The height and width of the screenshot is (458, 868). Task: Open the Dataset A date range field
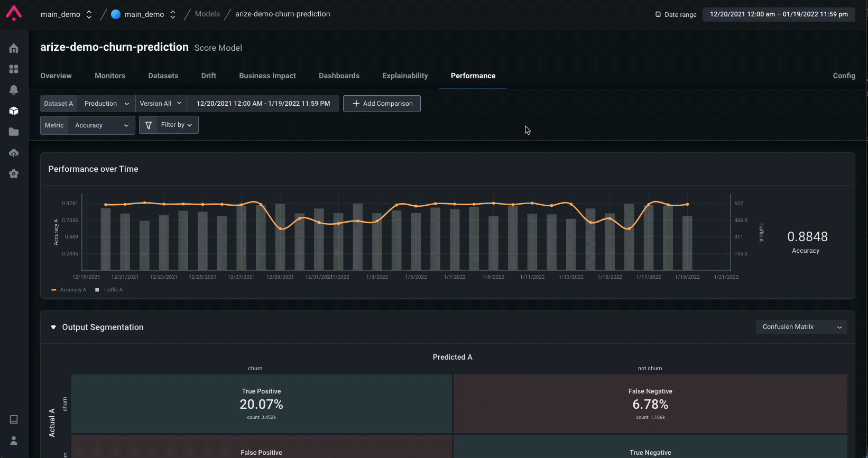point(263,104)
